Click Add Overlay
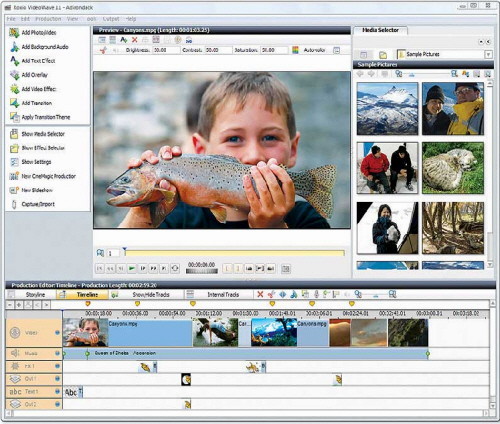The image size is (500, 424). tap(29, 75)
